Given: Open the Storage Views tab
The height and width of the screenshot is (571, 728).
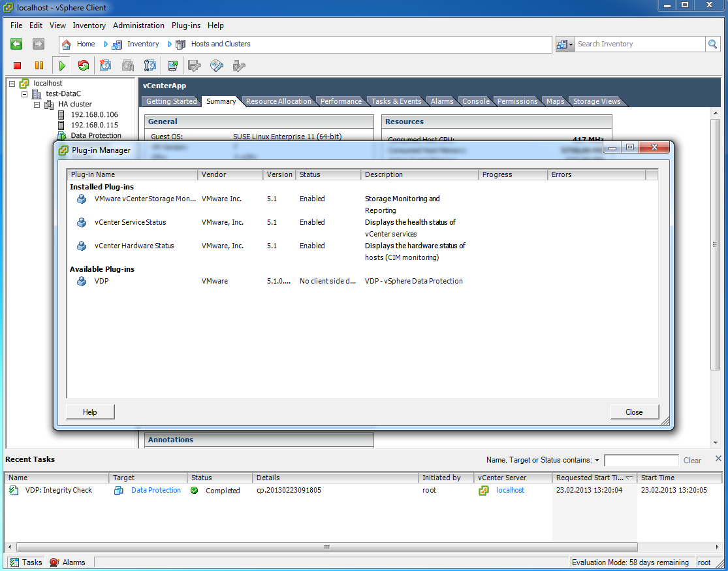Looking at the screenshot, I should coord(597,101).
